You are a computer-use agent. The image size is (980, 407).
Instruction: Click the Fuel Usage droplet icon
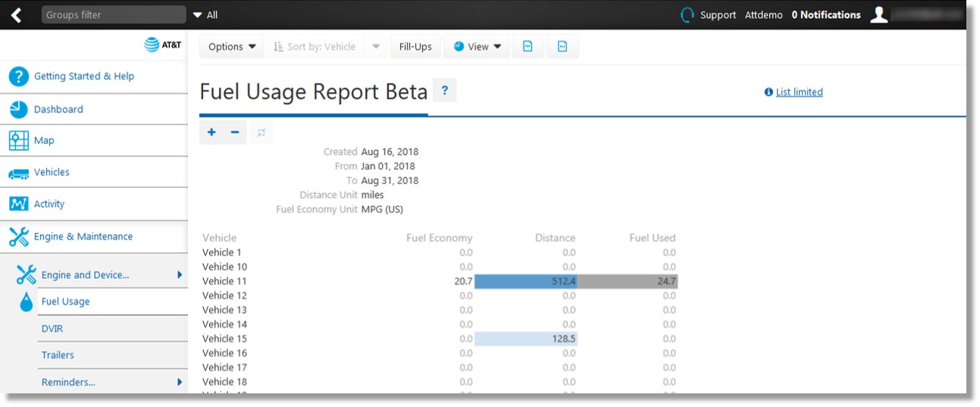[27, 302]
